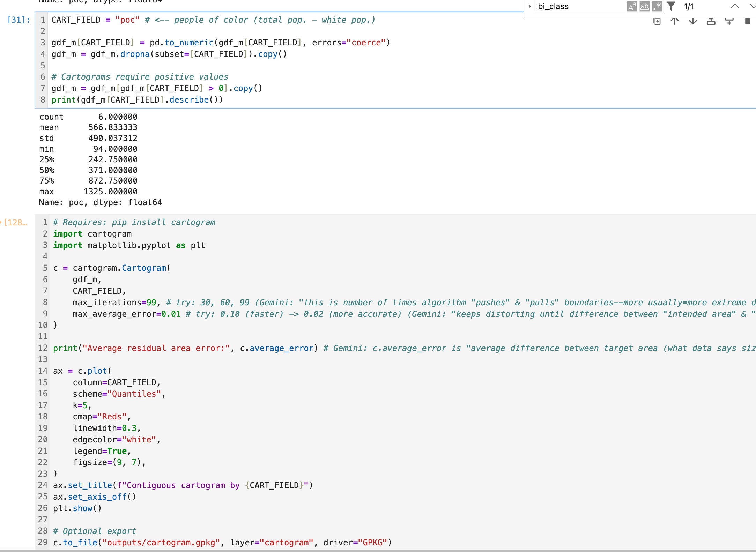756x552 pixels.
Task: Toggle match case in search box
Action: point(631,6)
